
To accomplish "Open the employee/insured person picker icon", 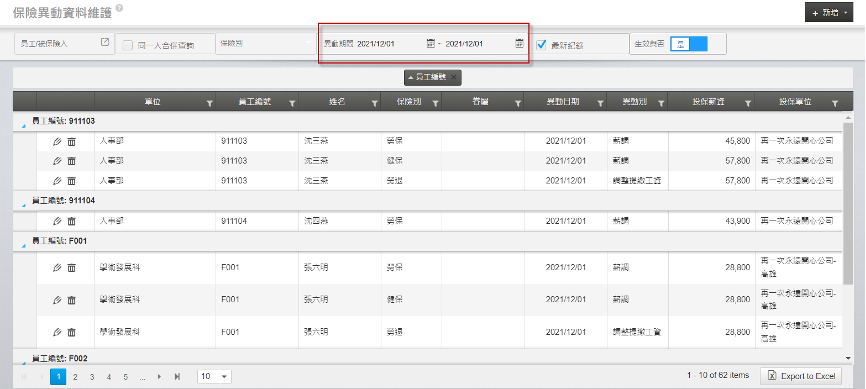I will point(105,42).
